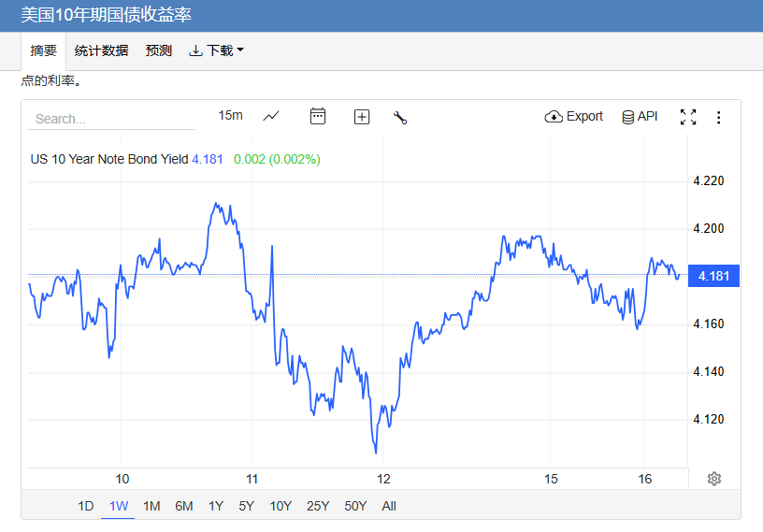Open the chart type line icon
This screenshot has height=532, width=763.
[x=271, y=116]
